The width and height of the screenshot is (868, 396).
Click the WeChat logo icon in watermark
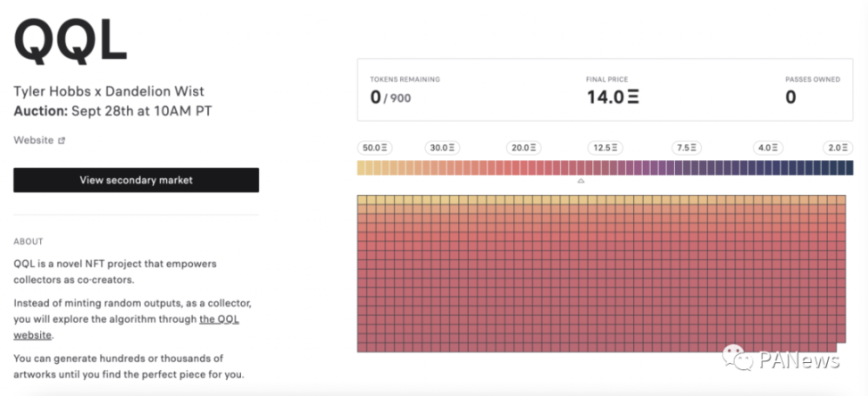(738, 358)
